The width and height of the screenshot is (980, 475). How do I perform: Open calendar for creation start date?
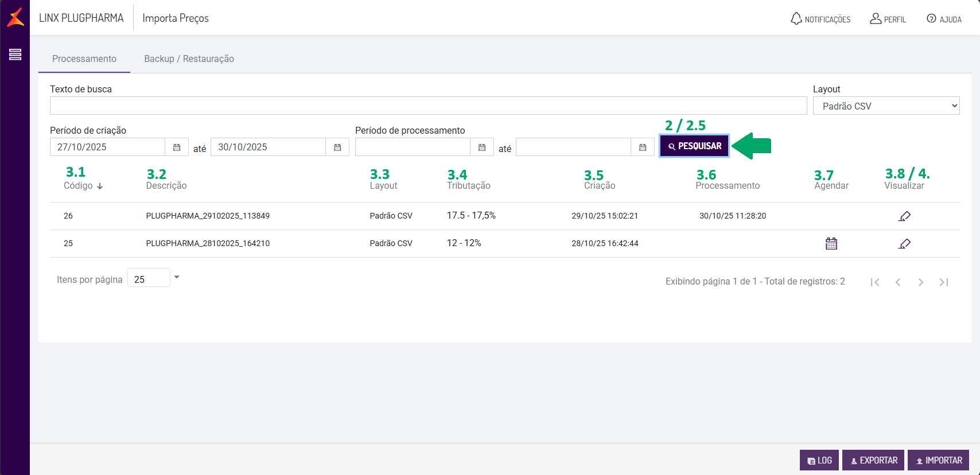coord(177,147)
